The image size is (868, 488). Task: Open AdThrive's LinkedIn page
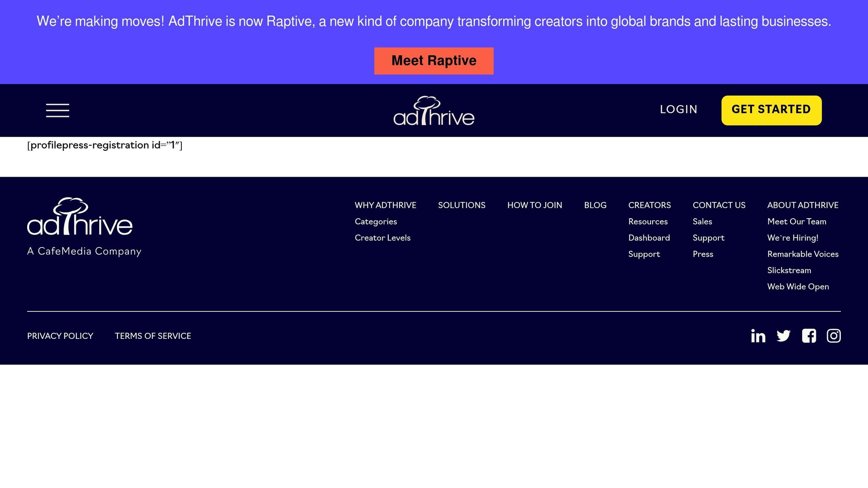[x=758, y=336]
